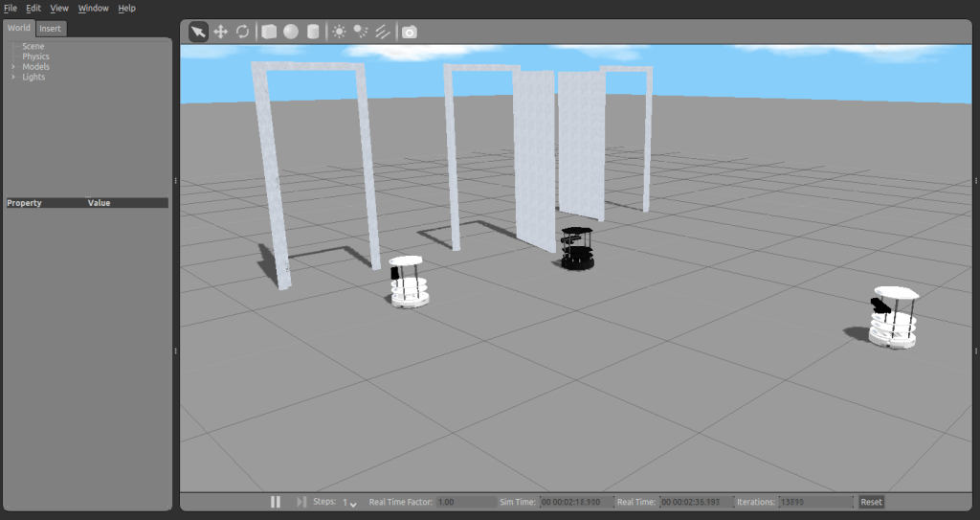Activate the translate mode tool
980x520 pixels.
click(220, 32)
